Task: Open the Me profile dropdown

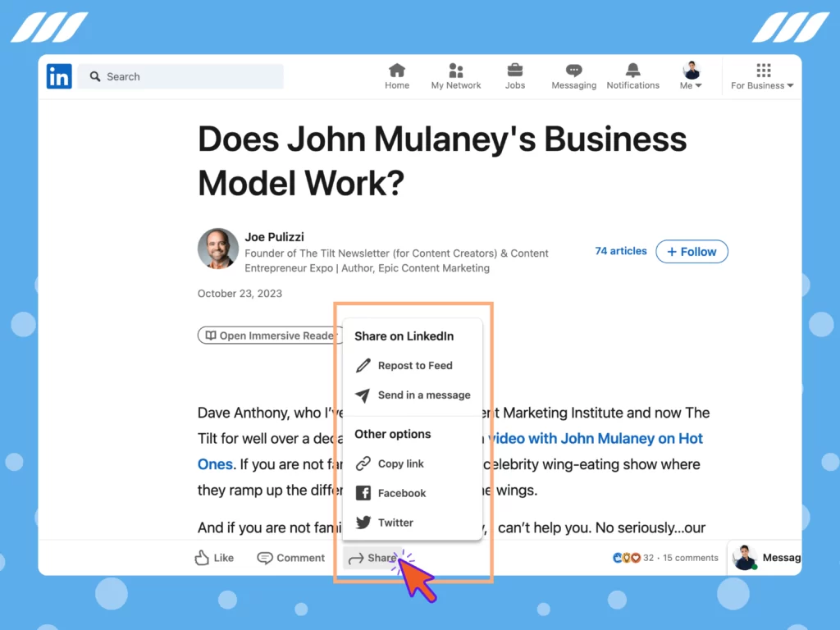Action: click(691, 75)
